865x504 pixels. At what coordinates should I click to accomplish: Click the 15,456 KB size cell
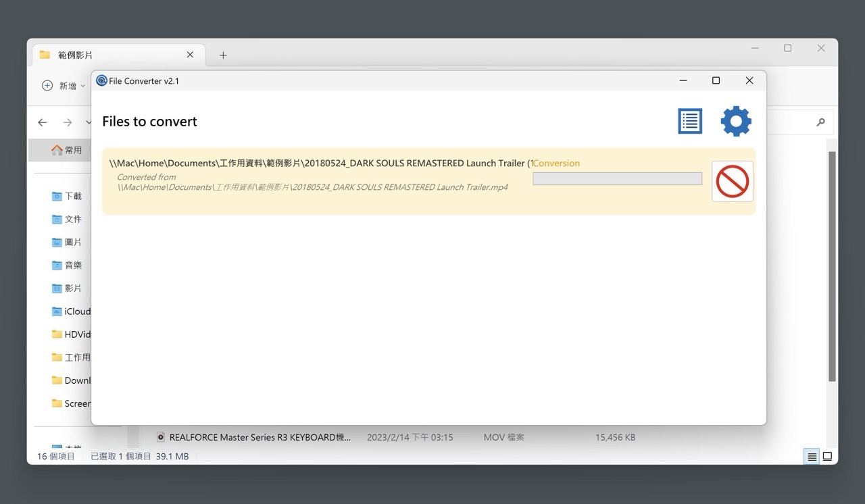pyautogui.click(x=615, y=437)
